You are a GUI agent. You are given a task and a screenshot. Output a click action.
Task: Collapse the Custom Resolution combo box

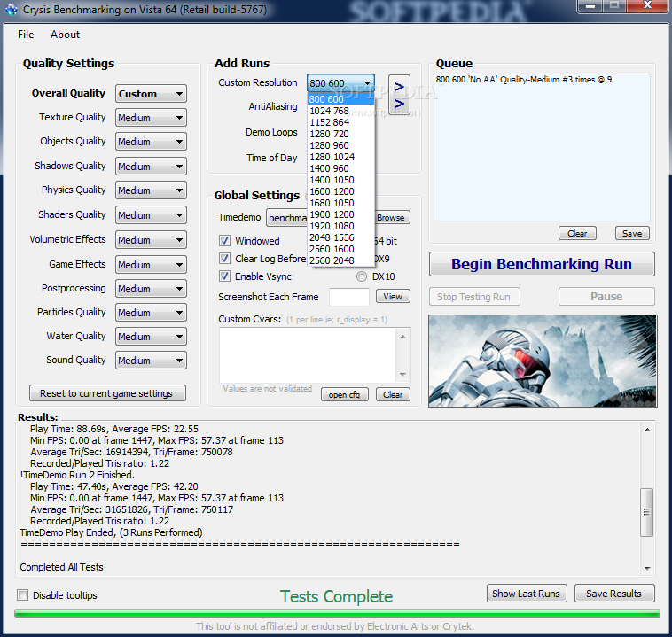[340, 83]
